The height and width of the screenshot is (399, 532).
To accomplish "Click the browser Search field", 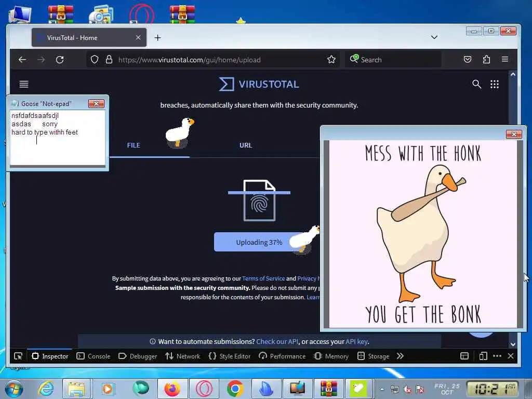I will (393, 60).
